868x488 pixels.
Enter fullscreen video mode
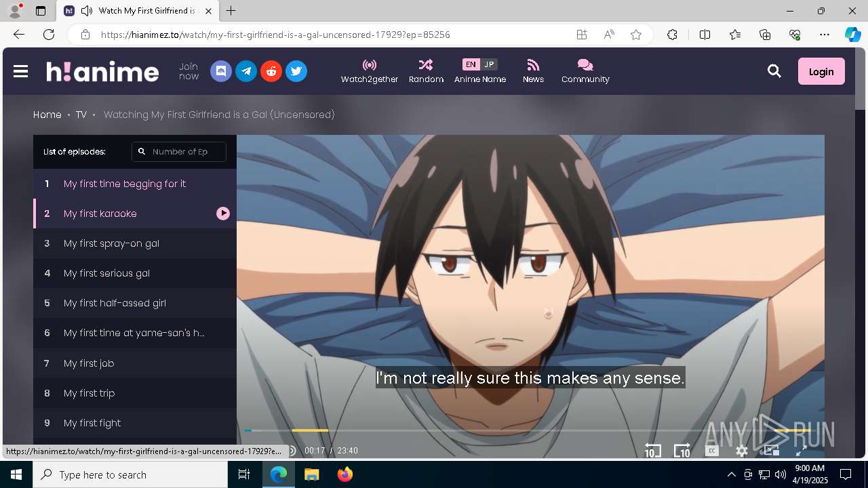coord(801,451)
